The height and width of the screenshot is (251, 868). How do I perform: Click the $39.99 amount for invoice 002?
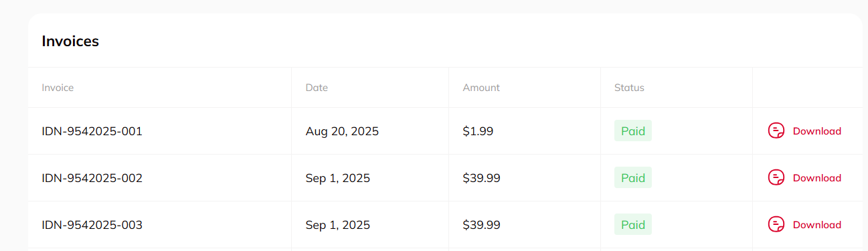click(x=481, y=178)
